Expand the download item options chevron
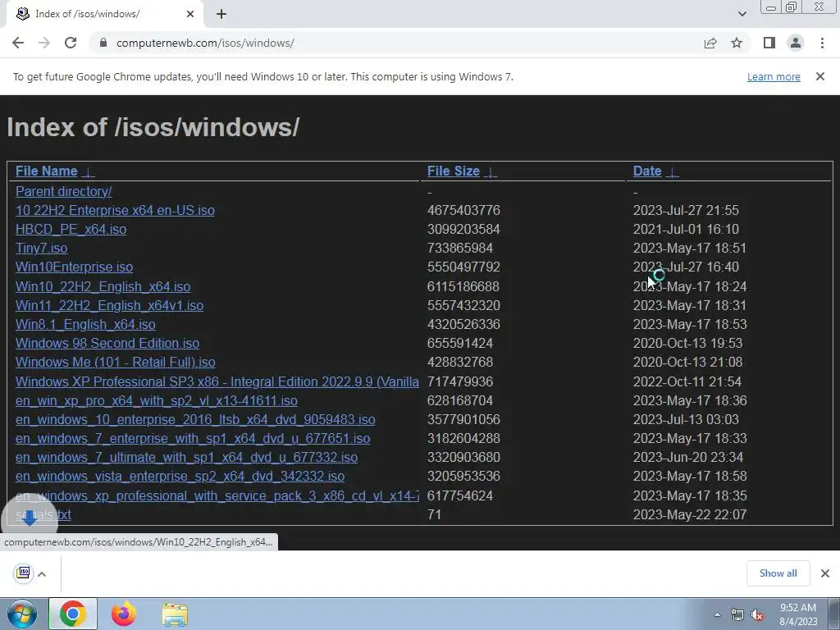The width and height of the screenshot is (840, 630). (42, 574)
